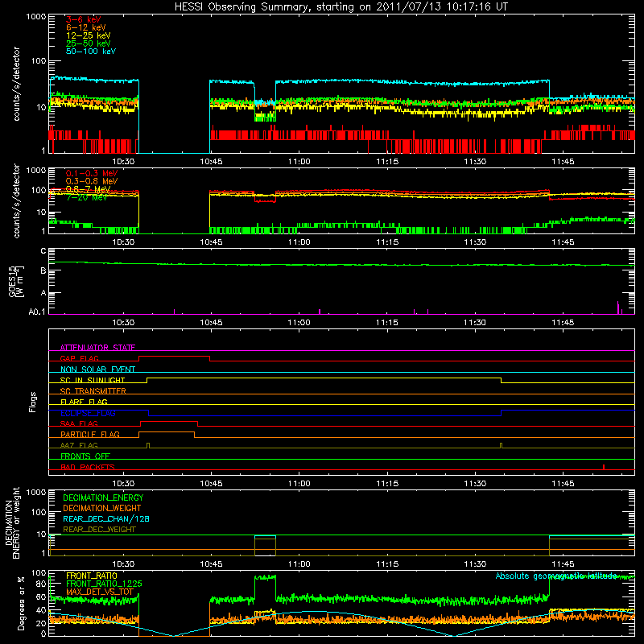Click the red BAD_PACKETS spike near 11:50
The width and height of the screenshot is (644, 644).
coord(603,467)
